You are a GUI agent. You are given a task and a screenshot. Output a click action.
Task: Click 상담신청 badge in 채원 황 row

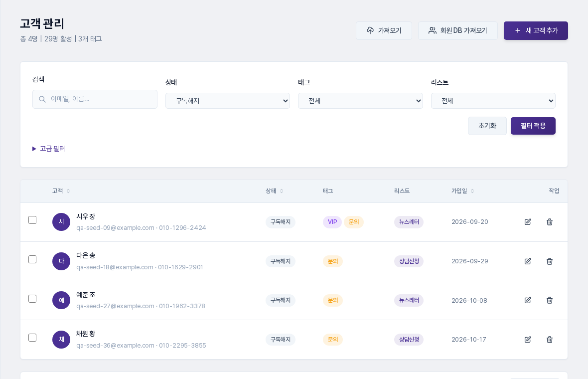coord(409,340)
